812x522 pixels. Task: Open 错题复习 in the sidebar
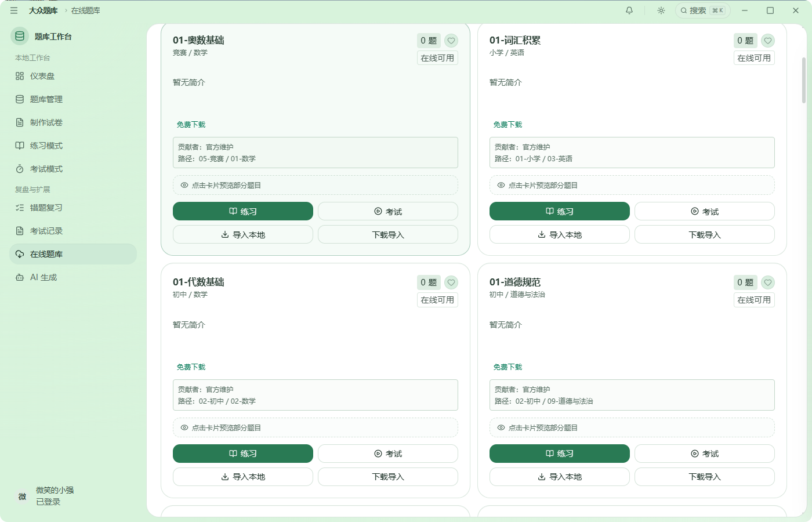tap(73, 208)
